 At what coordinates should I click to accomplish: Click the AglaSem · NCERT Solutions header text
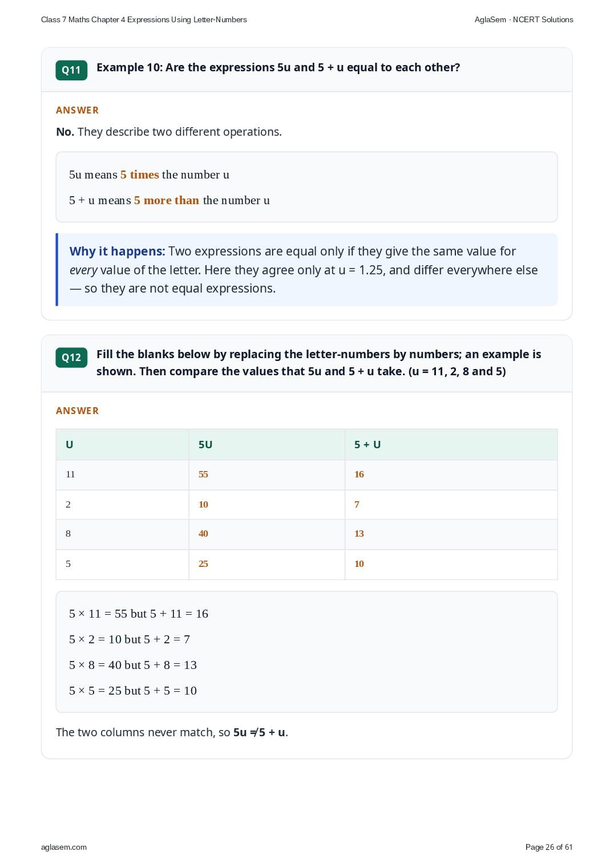[x=524, y=19]
